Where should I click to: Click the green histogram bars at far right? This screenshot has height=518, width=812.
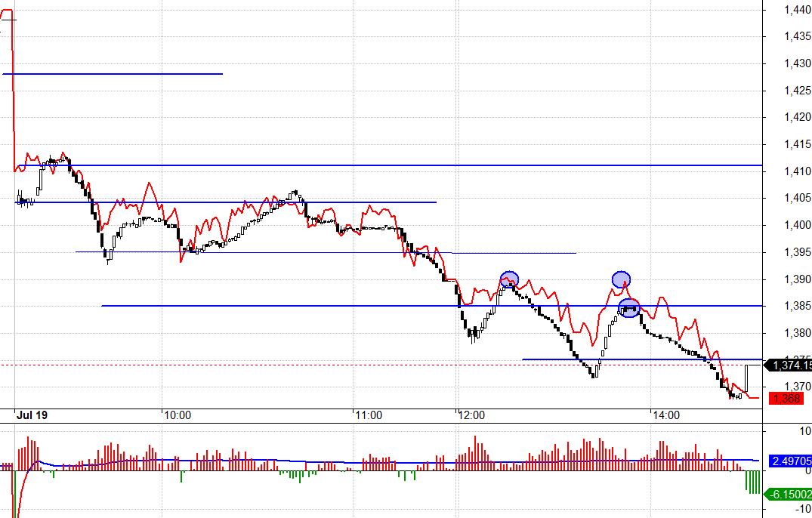[752, 481]
